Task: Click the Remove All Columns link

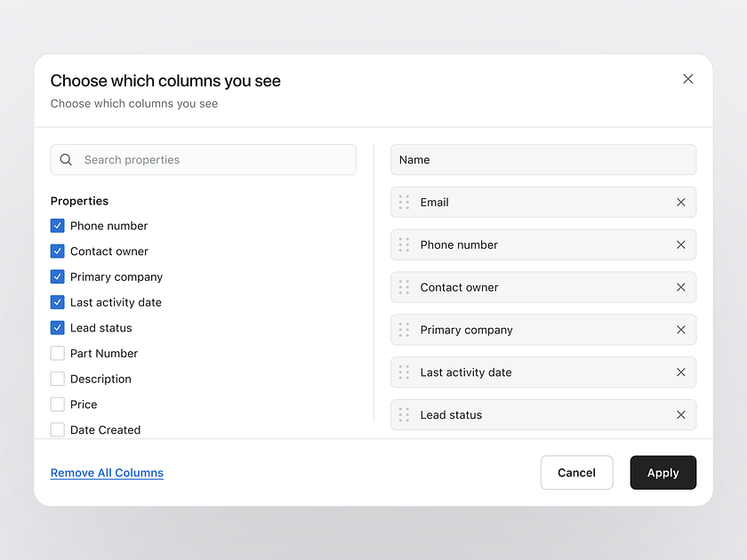Action: pos(107,472)
